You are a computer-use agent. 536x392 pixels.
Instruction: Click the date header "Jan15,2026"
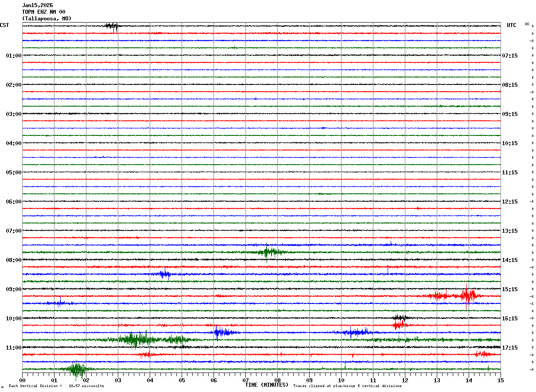click(37, 5)
